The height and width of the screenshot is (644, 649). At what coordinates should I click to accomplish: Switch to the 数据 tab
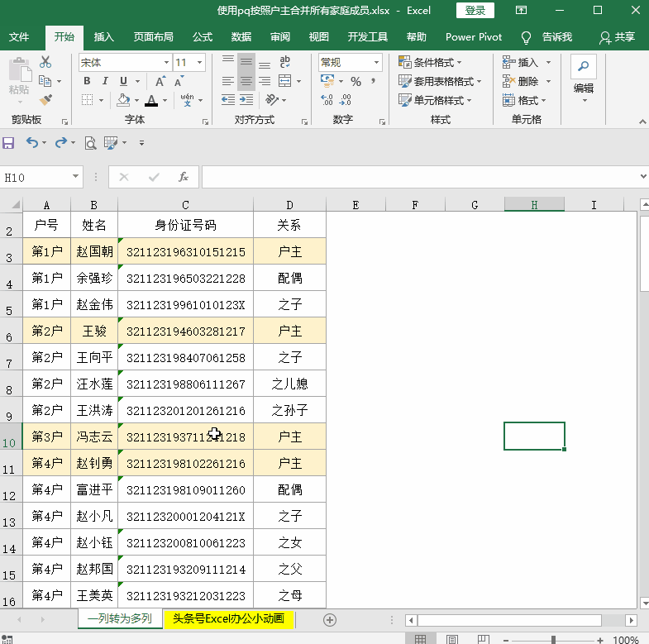(241, 37)
